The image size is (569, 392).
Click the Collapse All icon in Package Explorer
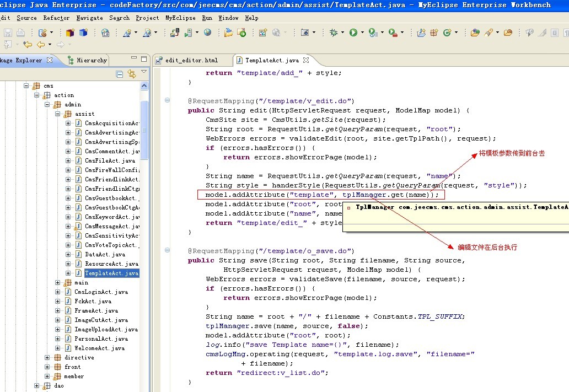click(120, 74)
